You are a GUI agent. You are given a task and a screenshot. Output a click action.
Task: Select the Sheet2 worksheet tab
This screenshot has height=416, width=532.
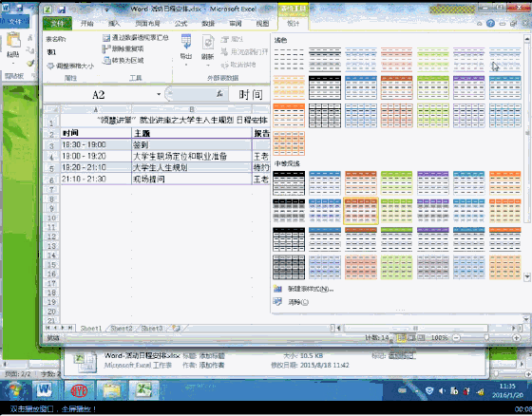tap(122, 328)
